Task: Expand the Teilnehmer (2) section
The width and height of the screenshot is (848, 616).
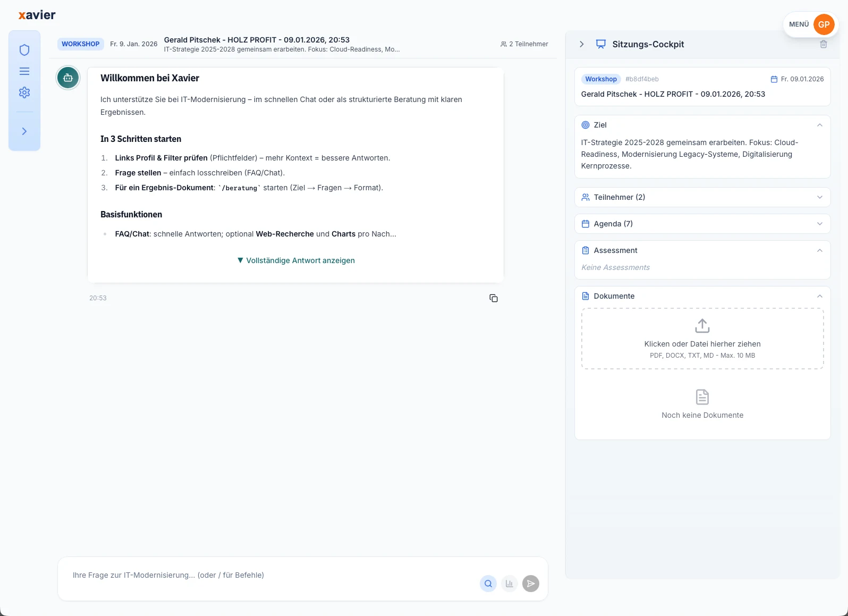Action: 819,197
